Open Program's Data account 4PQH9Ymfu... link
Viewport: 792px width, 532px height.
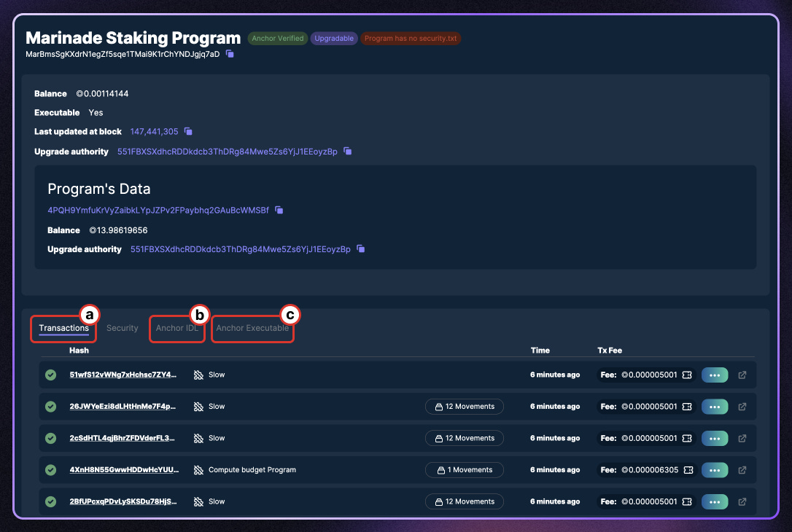point(158,210)
